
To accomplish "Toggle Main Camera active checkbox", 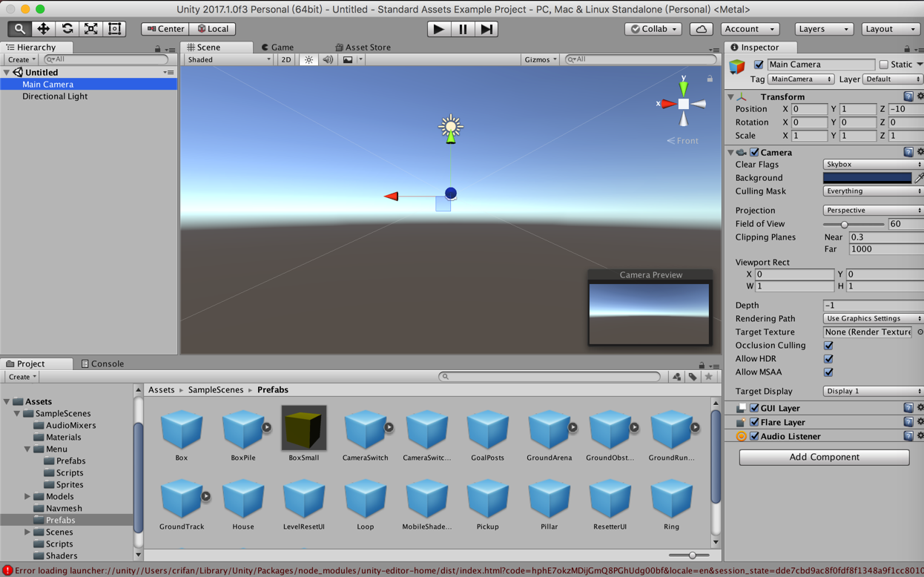I will (758, 65).
